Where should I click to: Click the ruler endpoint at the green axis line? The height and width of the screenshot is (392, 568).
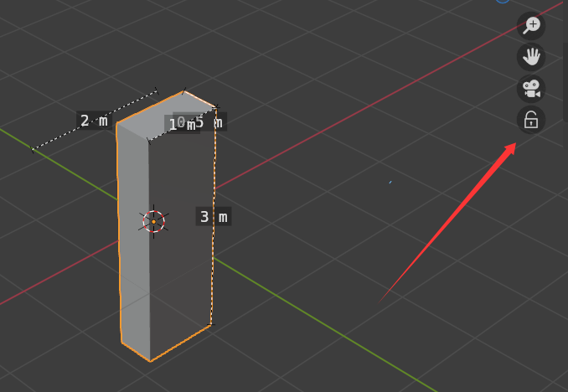pyautogui.click(x=32, y=149)
